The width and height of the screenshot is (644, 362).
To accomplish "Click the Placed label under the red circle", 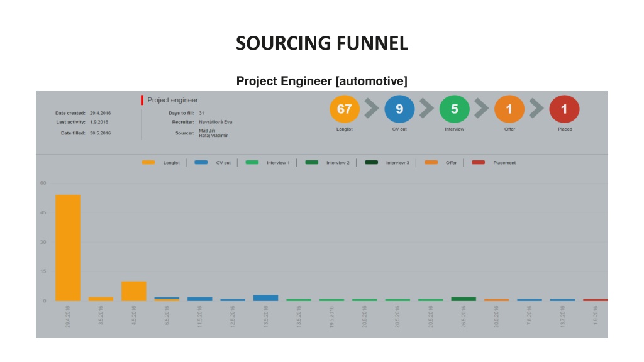I will pos(565,129).
